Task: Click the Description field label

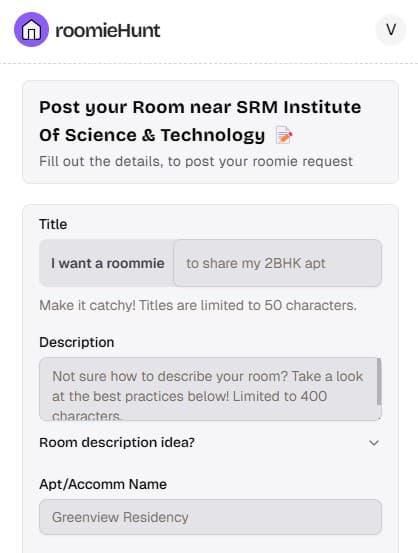Action: tap(77, 342)
